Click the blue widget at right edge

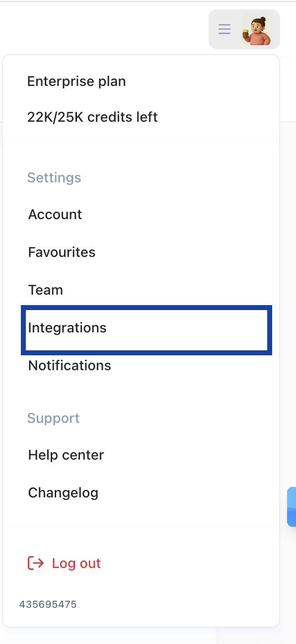coord(292,506)
